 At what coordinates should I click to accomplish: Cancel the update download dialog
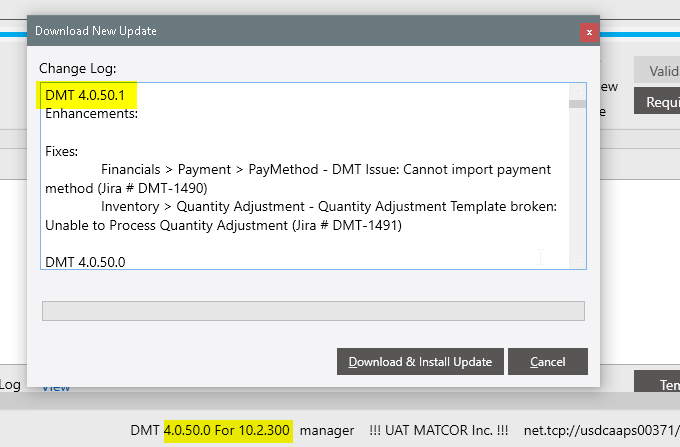(548, 361)
